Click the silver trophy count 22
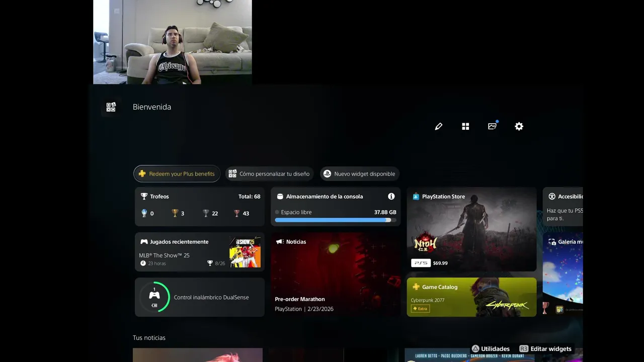The width and height of the screenshot is (644, 362). [210, 213]
